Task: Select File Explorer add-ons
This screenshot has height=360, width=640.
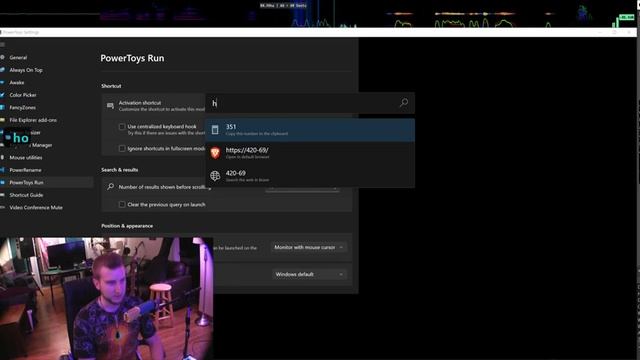Action: [33, 120]
